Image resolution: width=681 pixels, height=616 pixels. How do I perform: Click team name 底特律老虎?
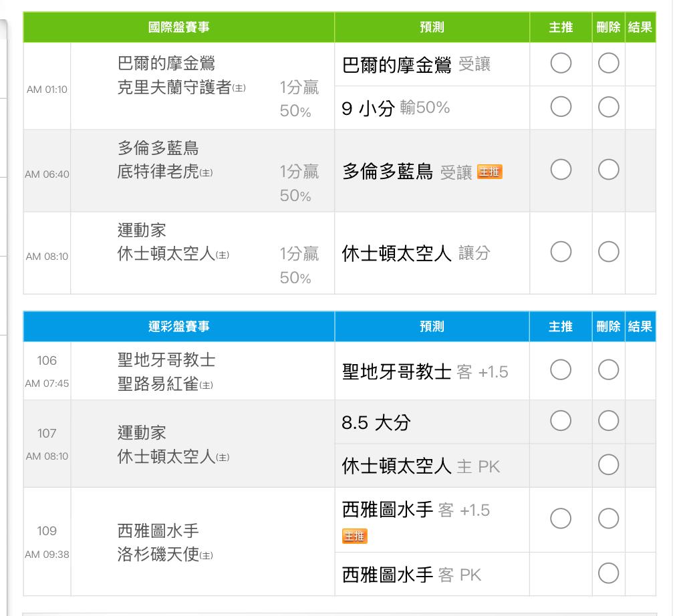click(158, 172)
